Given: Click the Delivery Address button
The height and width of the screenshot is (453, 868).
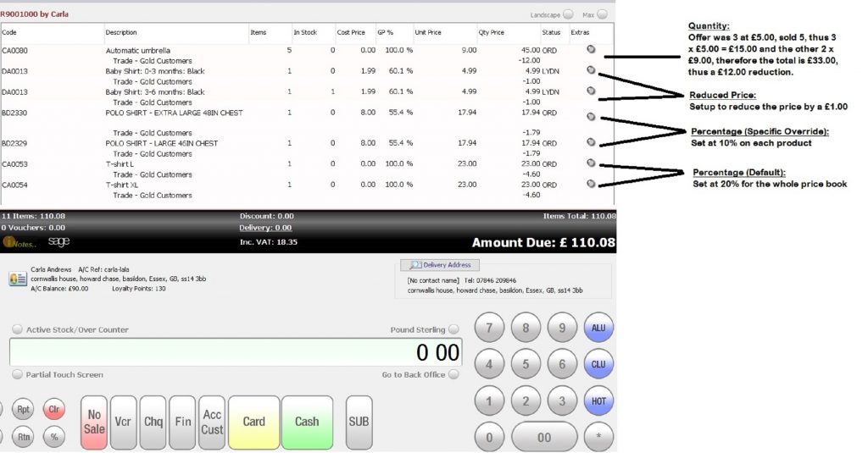Looking at the screenshot, I should (440, 265).
